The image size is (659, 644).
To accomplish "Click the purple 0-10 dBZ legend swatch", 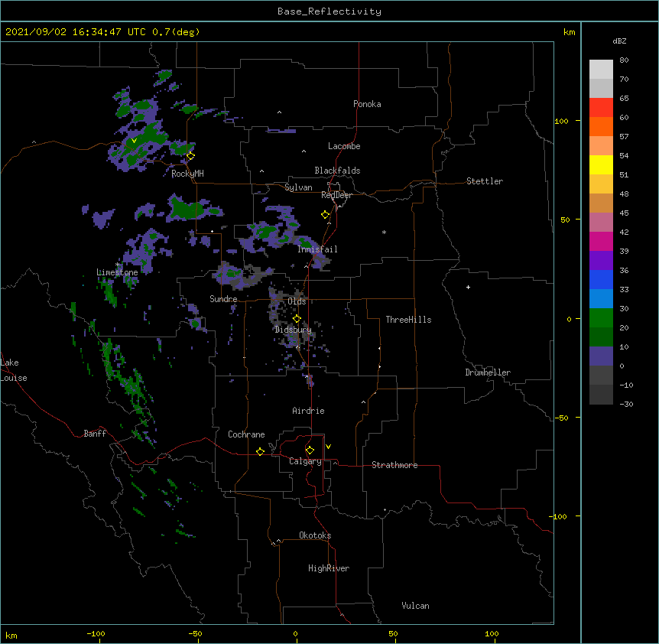I will tap(601, 356).
